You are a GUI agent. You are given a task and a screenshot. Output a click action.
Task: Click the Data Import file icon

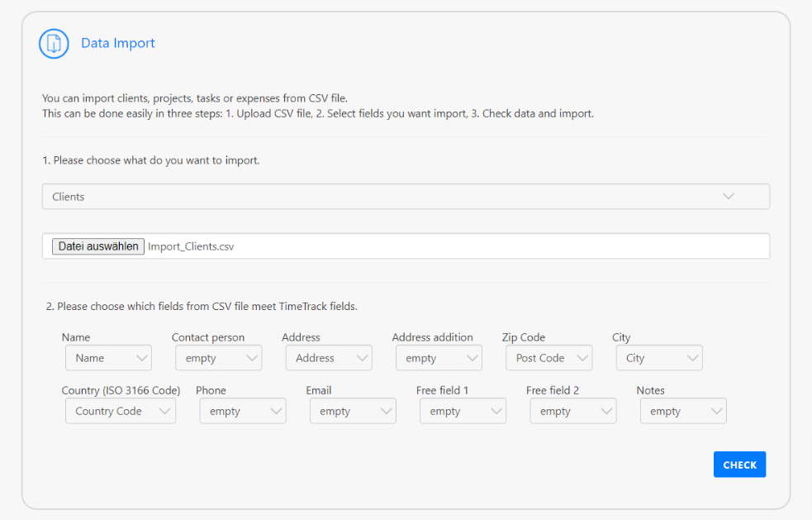(x=54, y=44)
